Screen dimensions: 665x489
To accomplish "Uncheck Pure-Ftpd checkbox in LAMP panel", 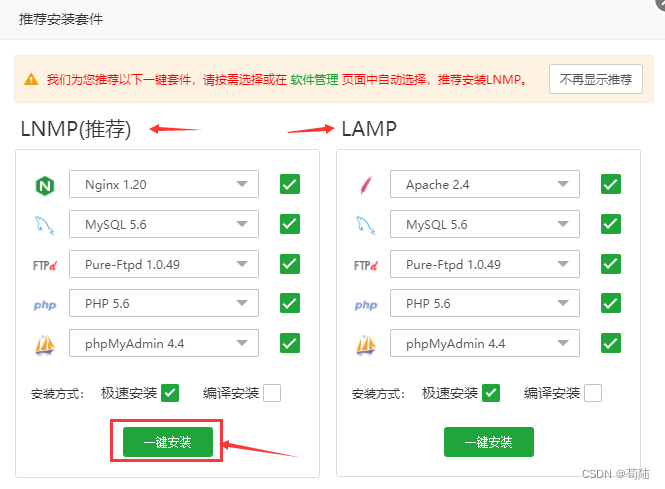I will click(611, 264).
